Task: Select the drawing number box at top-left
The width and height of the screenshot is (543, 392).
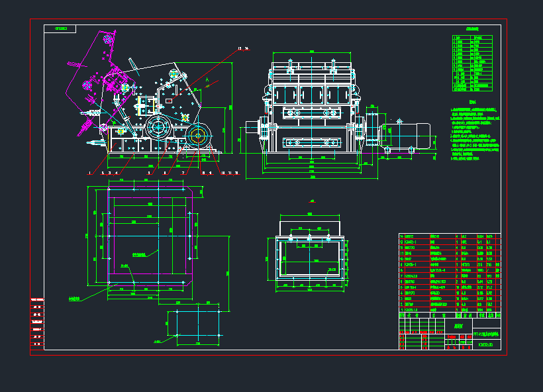Action: 60,29
